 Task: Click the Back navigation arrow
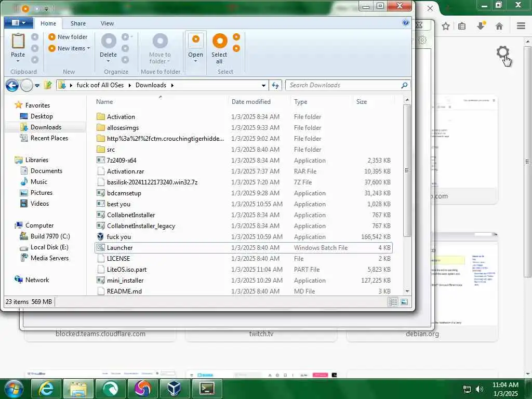click(x=12, y=85)
